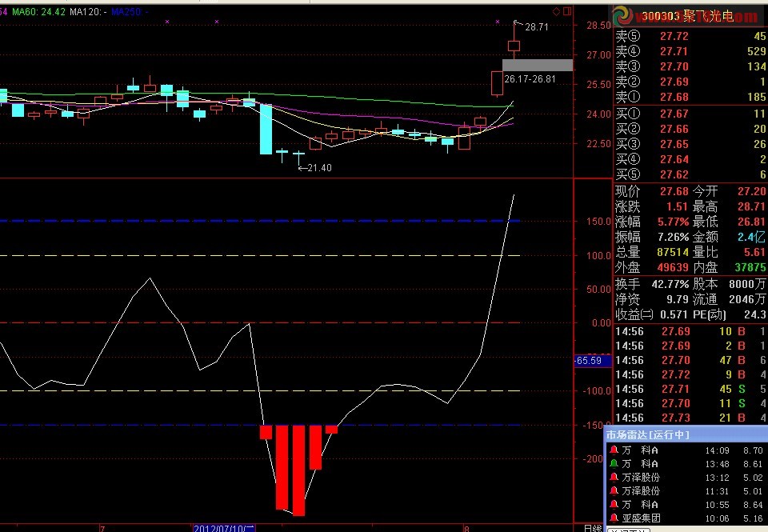Select the 市场雷达[运行中] panel title bar
The height and width of the screenshot is (532, 768).
pyautogui.click(x=686, y=434)
